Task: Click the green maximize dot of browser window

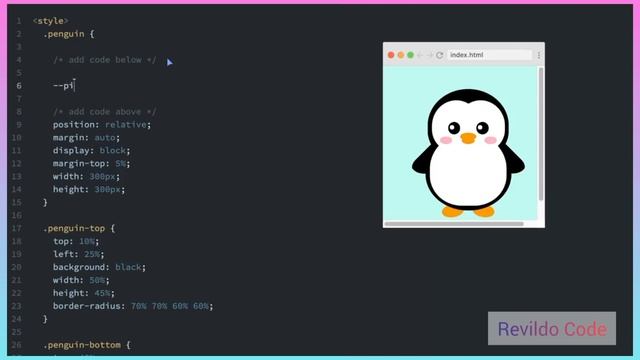Action: coord(411,55)
